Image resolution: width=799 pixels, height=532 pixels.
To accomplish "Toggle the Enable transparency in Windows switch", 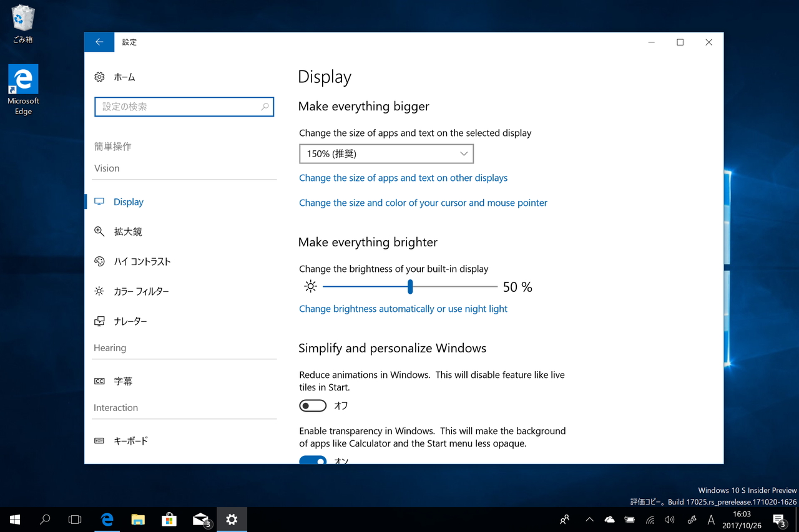I will (x=313, y=460).
